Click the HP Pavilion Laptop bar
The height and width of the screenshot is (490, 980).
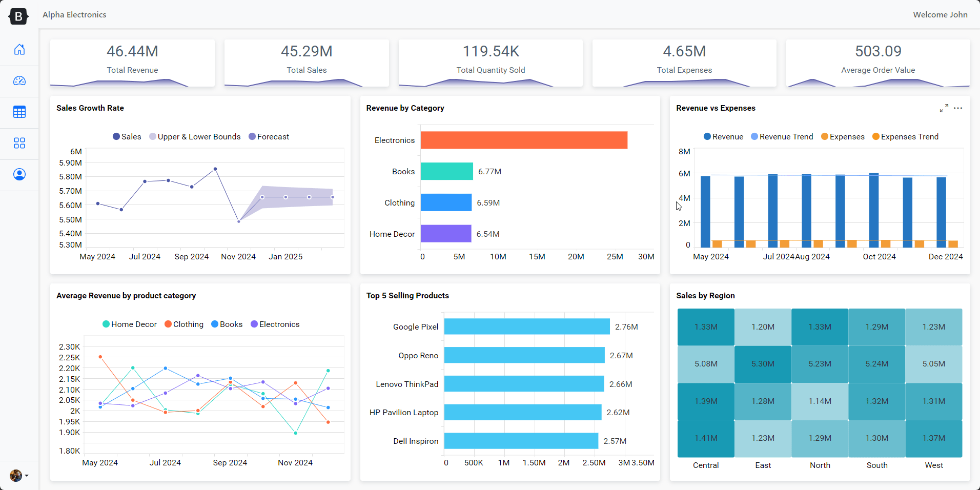(x=523, y=413)
